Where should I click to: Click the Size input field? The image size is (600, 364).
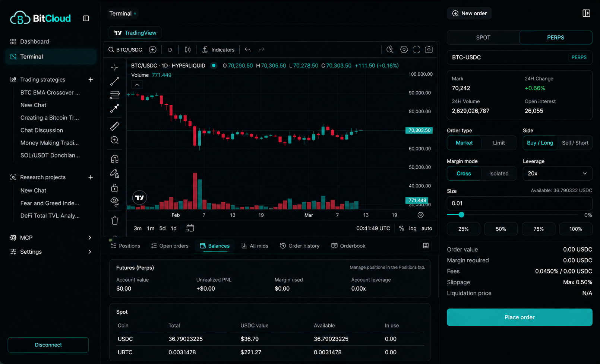coord(520,203)
